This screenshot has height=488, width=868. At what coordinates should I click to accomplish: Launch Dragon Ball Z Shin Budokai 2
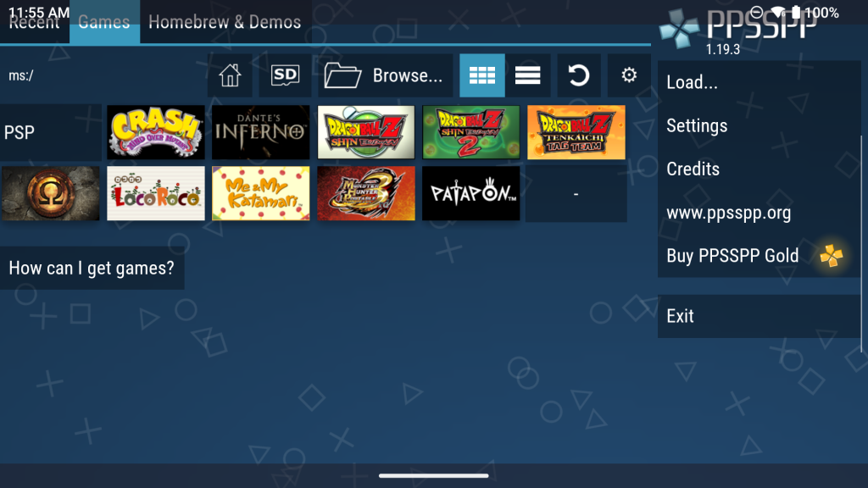pos(471,132)
